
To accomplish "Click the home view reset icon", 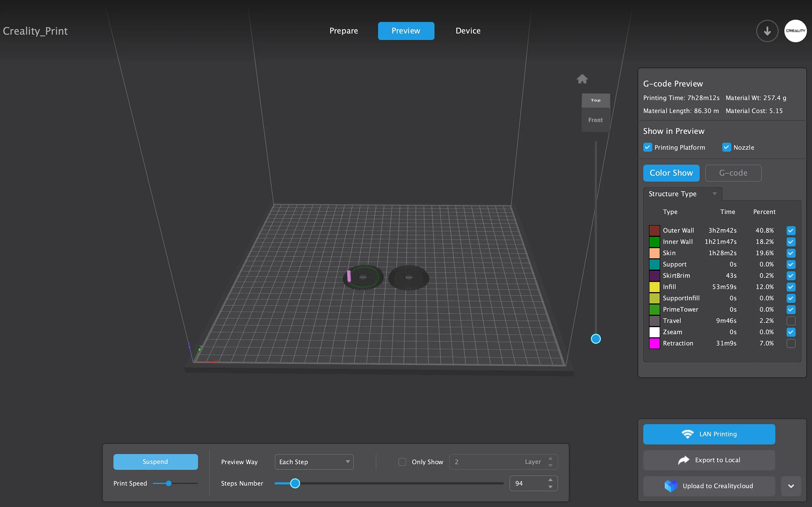I will 582,79.
